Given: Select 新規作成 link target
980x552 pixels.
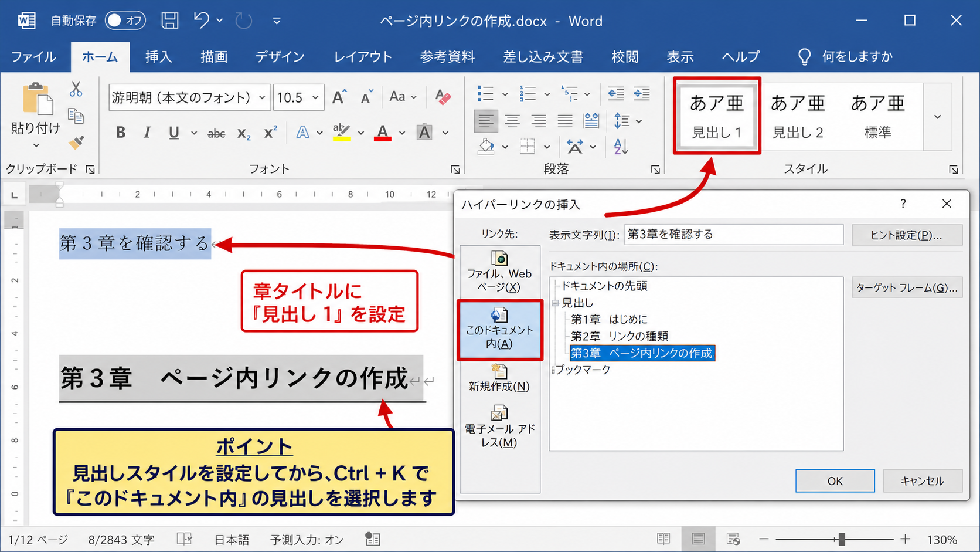Looking at the screenshot, I should click(x=499, y=378).
